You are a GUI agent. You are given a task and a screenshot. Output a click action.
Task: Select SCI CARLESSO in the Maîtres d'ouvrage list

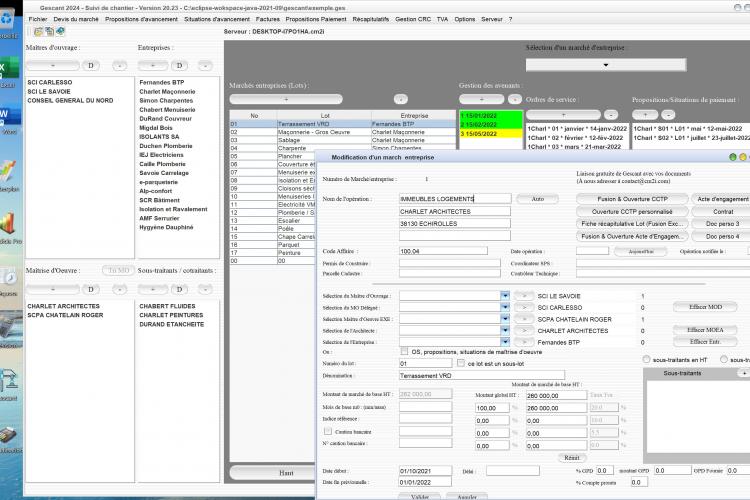[x=50, y=82]
